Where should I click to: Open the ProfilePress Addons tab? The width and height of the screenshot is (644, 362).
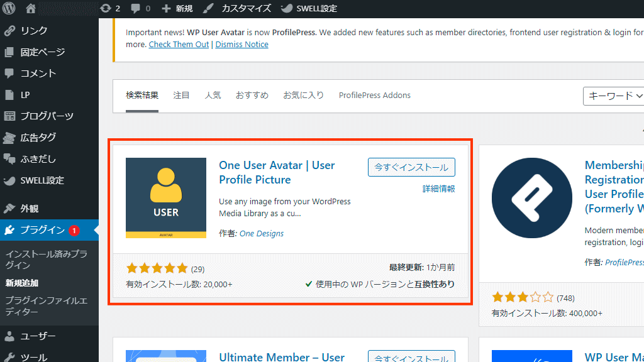[x=375, y=96]
